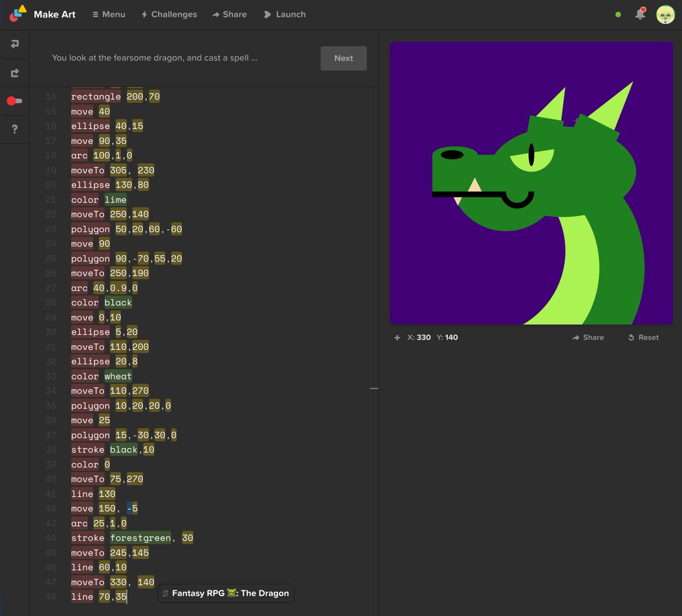Image resolution: width=682 pixels, height=616 pixels.
Task: Click the 'stroke' keyword on line 38
Action: 88,449
